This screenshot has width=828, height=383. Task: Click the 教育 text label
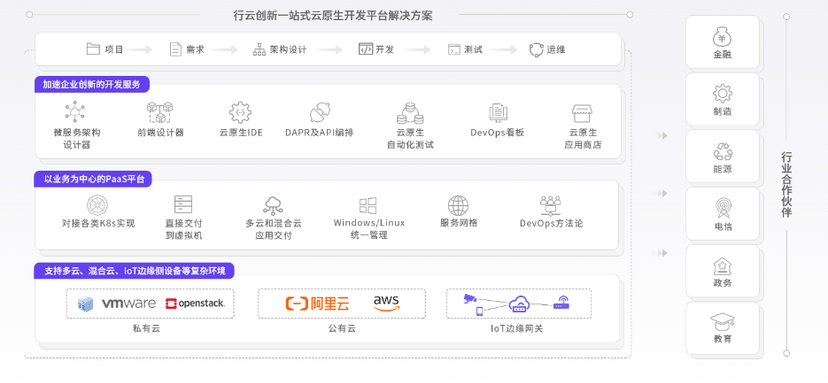tap(722, 339)
